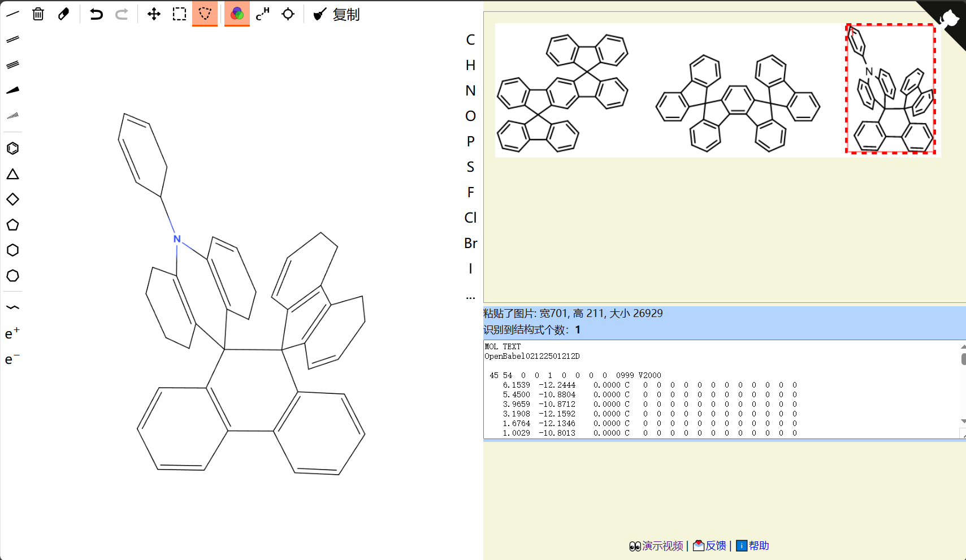966x560 pixels.
Task: Select the single bond tool
Action: click(12, 14)
